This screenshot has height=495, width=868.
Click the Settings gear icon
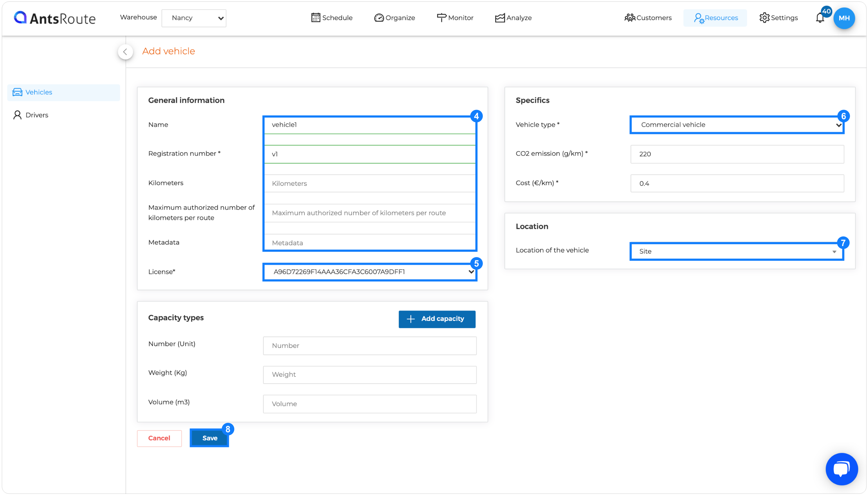tap(764, 18)
